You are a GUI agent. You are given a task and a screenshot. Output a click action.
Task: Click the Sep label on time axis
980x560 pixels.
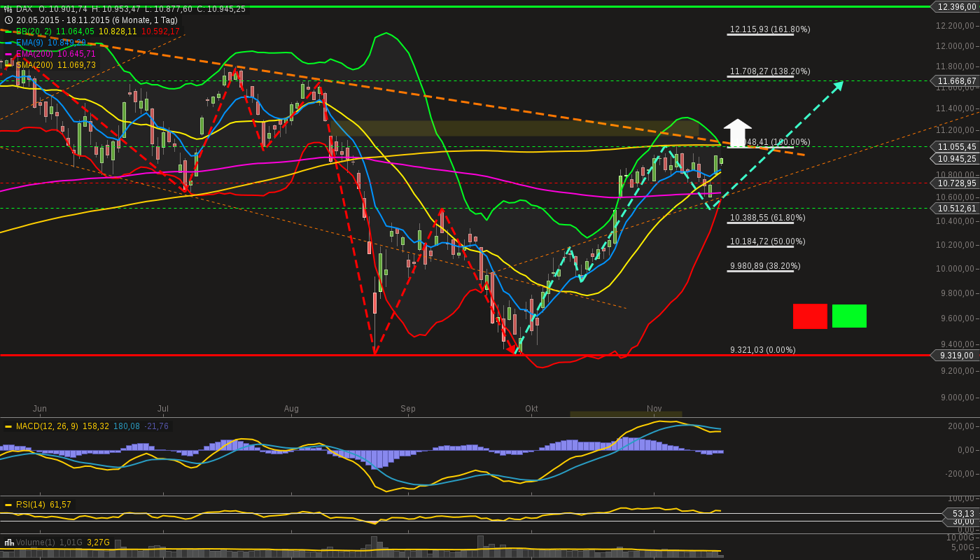[408, 409]
